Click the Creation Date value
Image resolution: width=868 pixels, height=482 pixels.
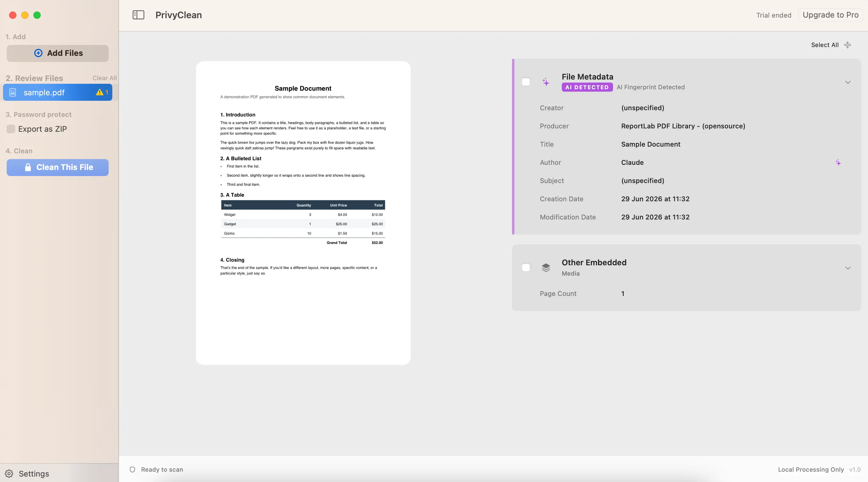coord(655,199)
